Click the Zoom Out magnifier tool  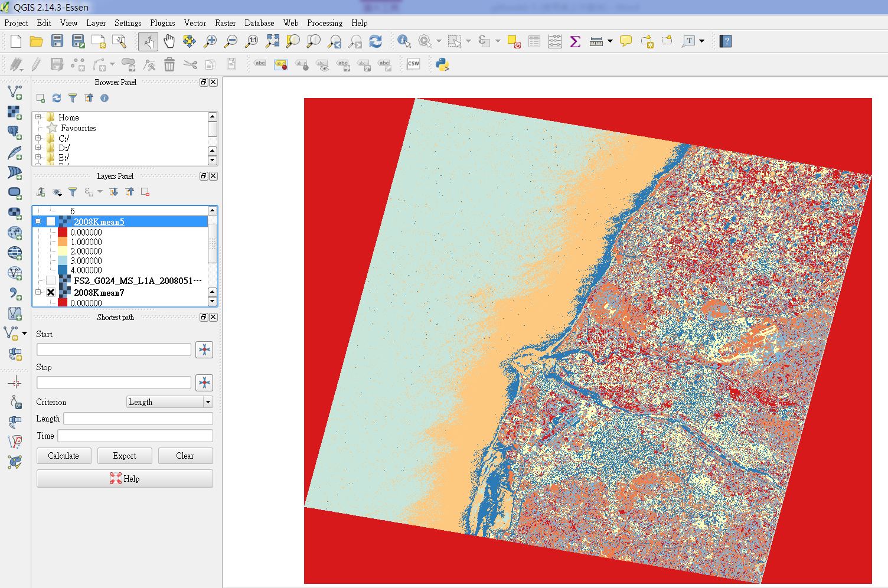(231, 41)
